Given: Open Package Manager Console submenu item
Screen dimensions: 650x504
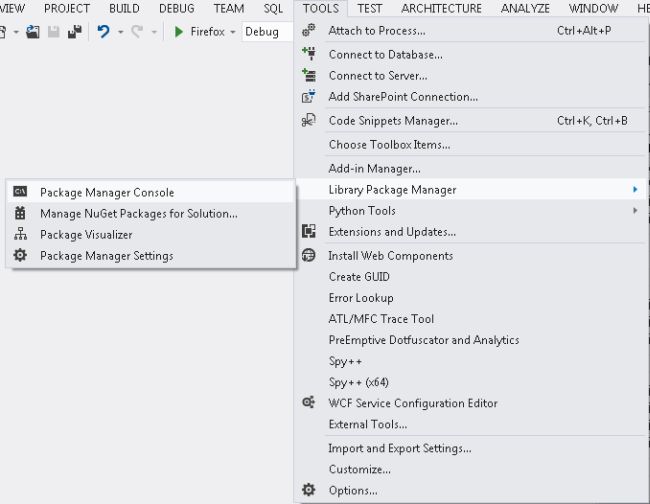Looking at the screenshot, I should pyautogui.click(x=151, y=192).
